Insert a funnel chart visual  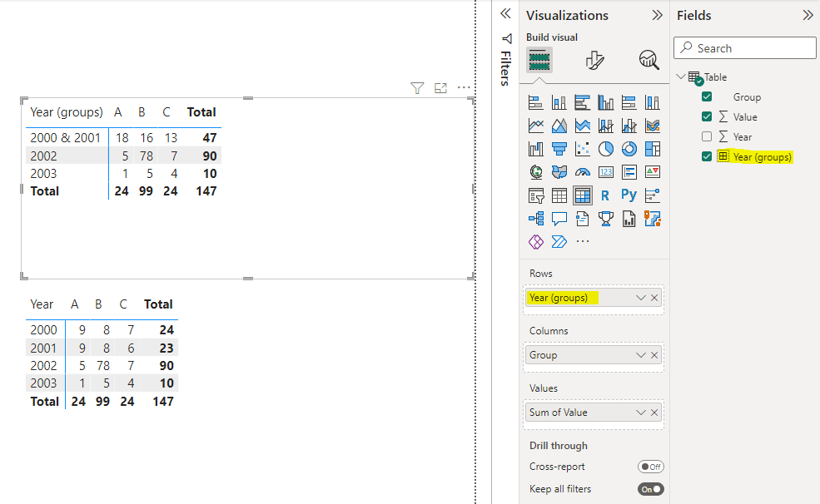[559, 149]
